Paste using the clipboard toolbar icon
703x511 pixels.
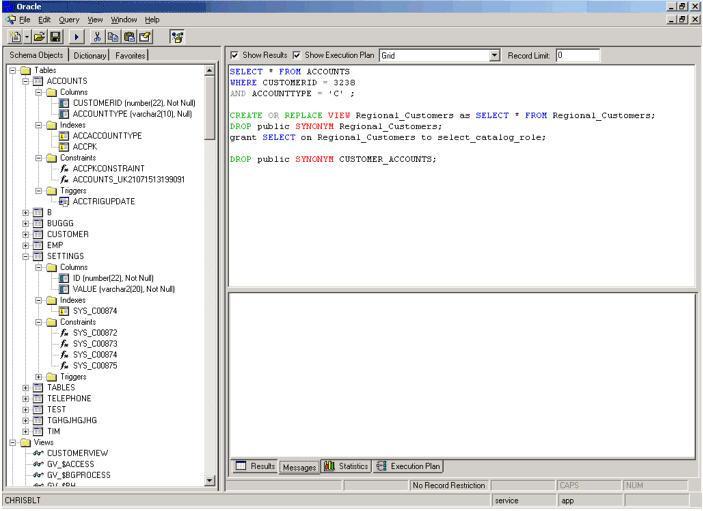[130, 37]
